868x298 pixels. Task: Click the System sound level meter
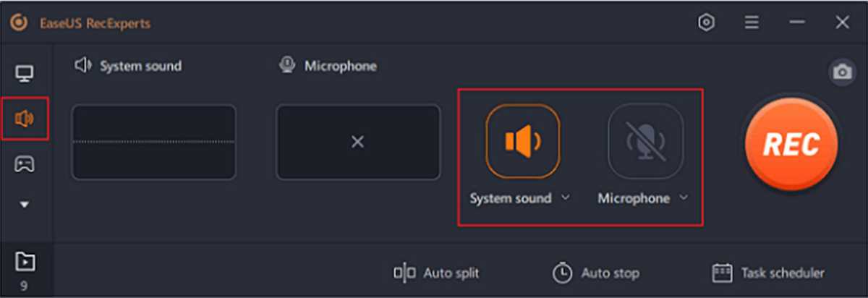click(x=153, y=142)
